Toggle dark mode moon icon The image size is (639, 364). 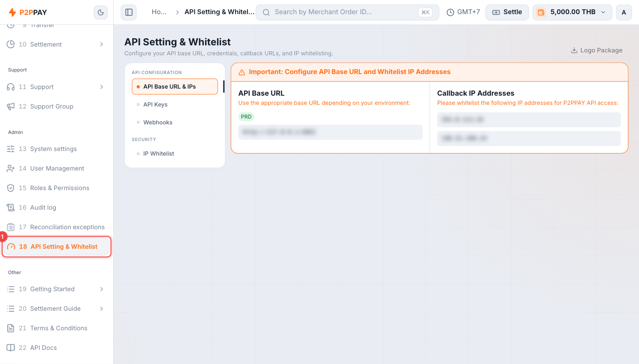click(101, 12)
